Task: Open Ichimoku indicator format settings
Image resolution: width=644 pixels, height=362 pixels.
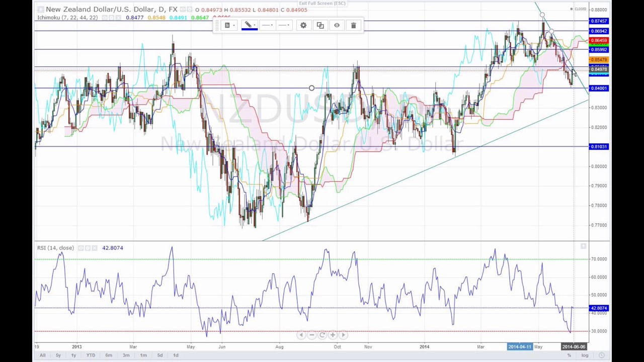Action: (111, 18)
